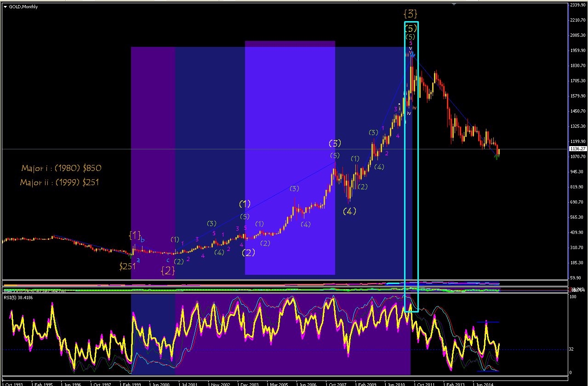Select the upper blue horizontal line in the RSI panel
Viewport: 588px width, 386px height.
488,322
